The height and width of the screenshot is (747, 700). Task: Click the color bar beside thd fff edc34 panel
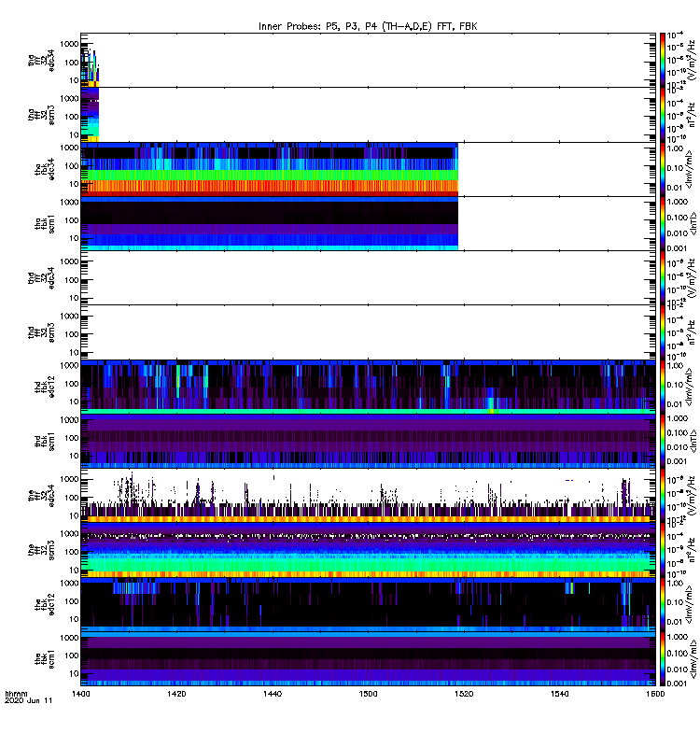[x=663, y=277]
